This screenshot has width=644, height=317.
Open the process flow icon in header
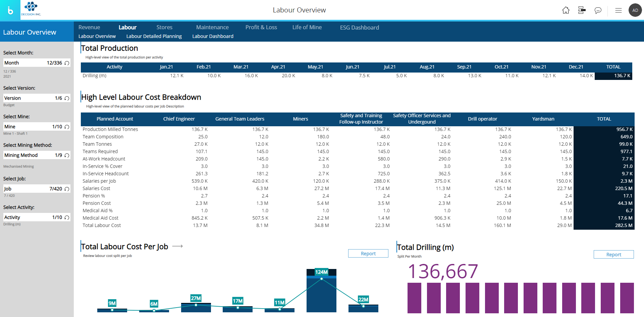[582, 10]
